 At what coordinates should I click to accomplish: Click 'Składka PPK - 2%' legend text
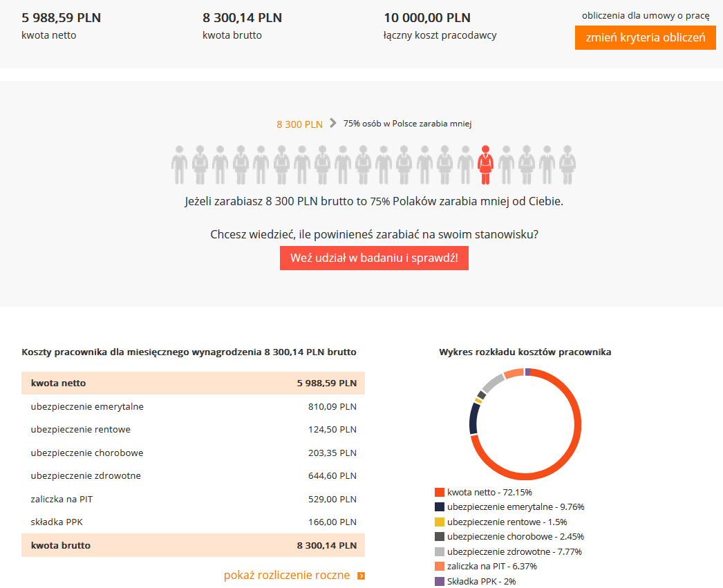click(481, 582)
